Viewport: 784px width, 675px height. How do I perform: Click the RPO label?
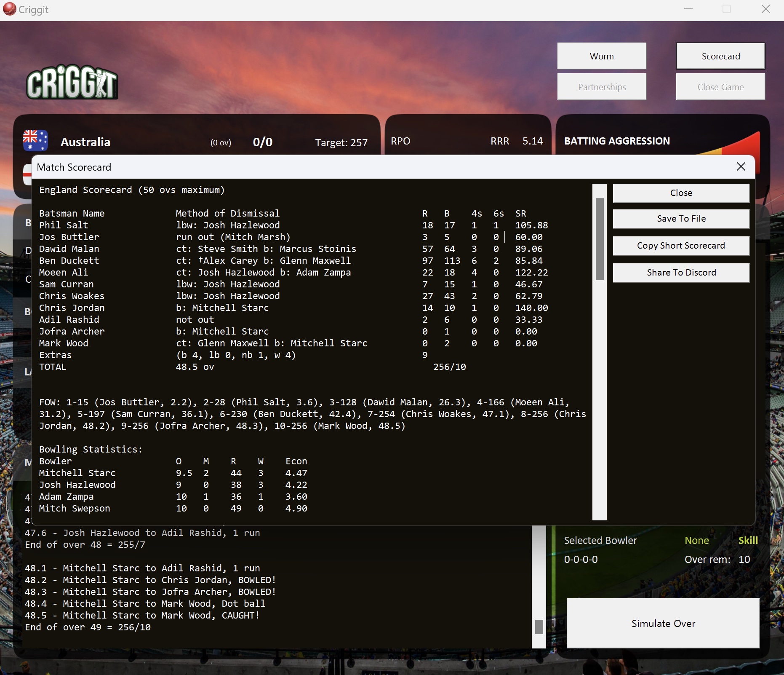coord(400,141)
